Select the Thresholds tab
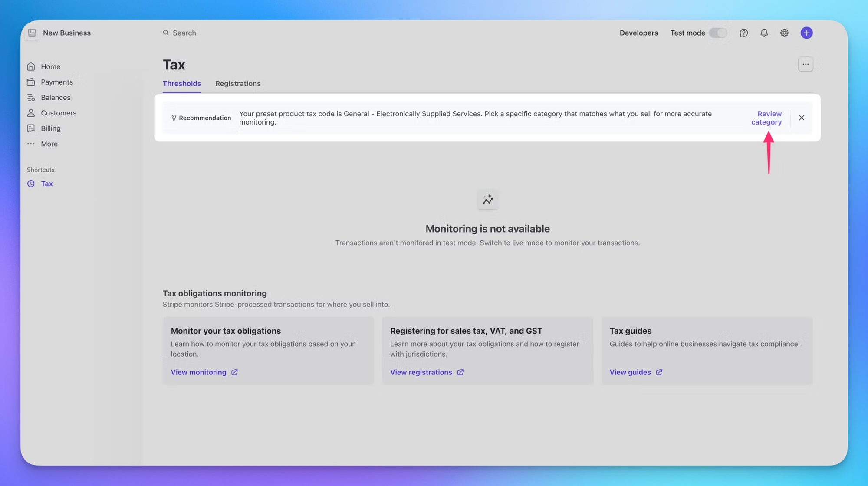868x486 pixels. pyautogui.click(x=181, y=84)
